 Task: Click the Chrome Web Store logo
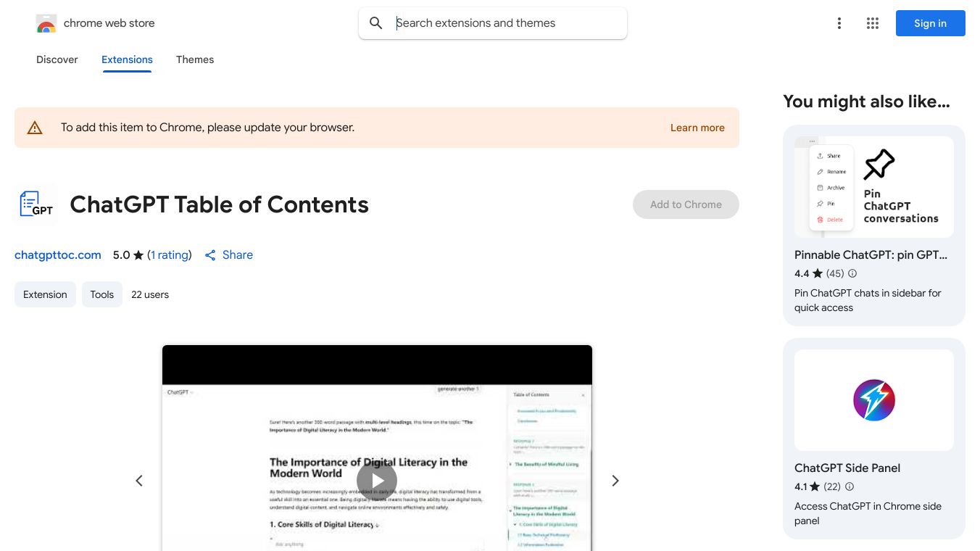46,22
